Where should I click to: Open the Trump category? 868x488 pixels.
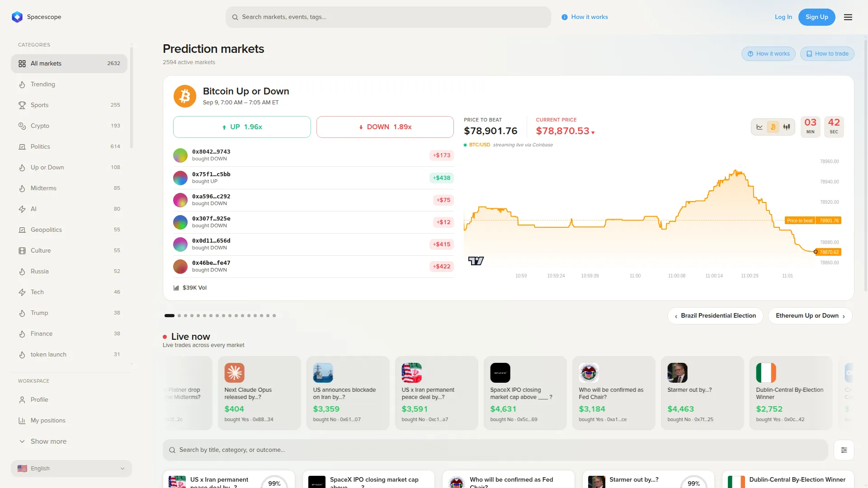[69, 313]
